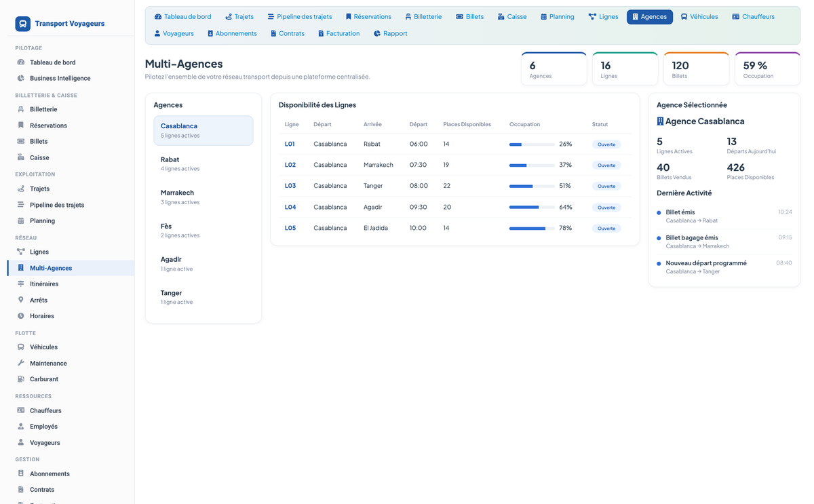Click the Voyageurs person icon in sidebar

21,442
